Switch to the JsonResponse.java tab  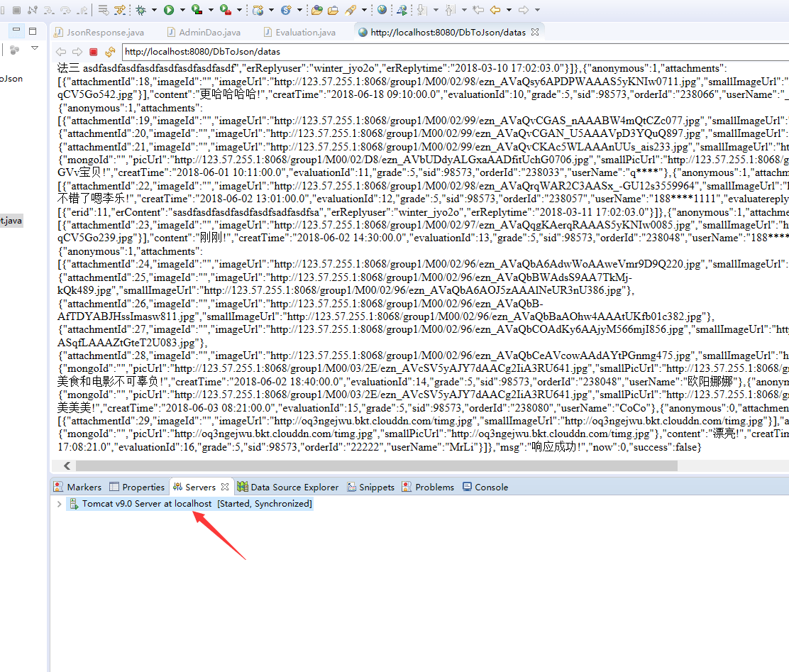click(x=104, y=32)
